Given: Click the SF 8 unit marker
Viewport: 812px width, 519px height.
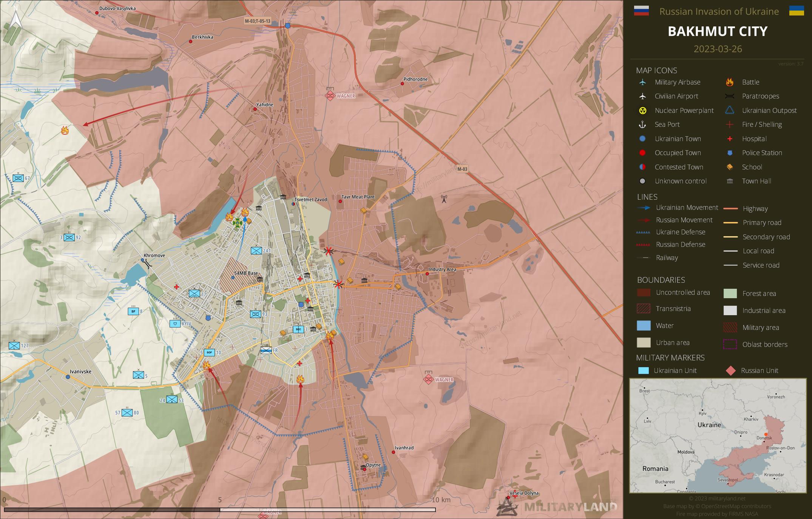Looking at the screenshot, I should (x=133, y=311).
